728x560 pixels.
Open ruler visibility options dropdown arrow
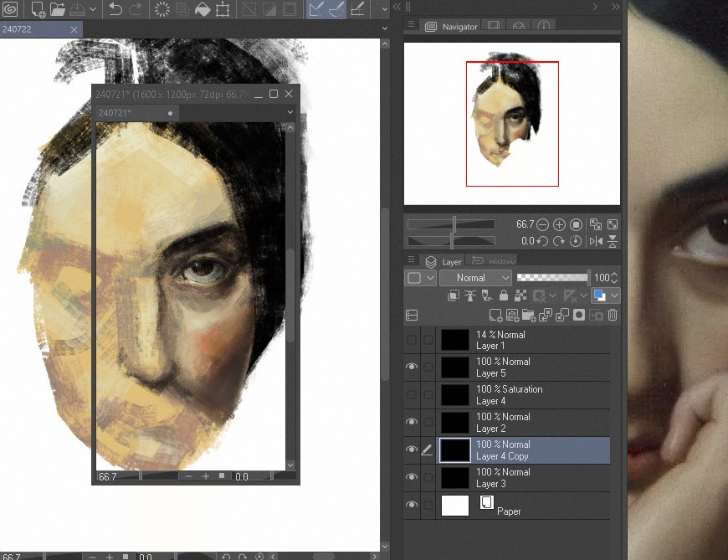[583, 295]
